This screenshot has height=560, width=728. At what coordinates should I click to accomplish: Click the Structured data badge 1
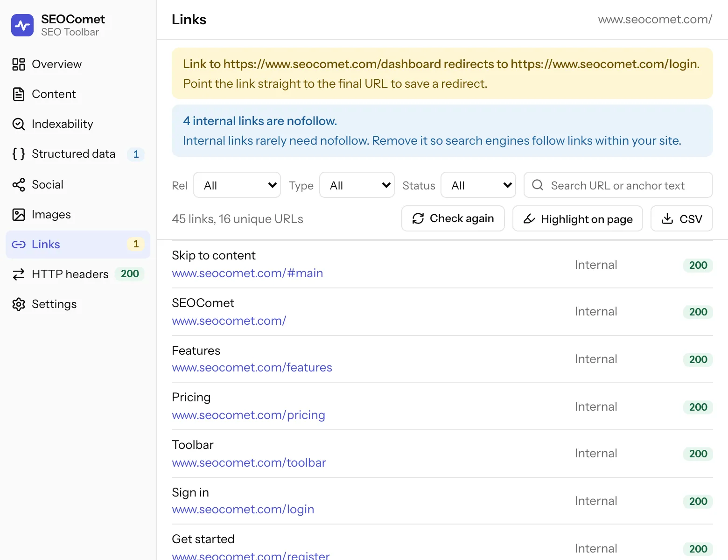136,154
